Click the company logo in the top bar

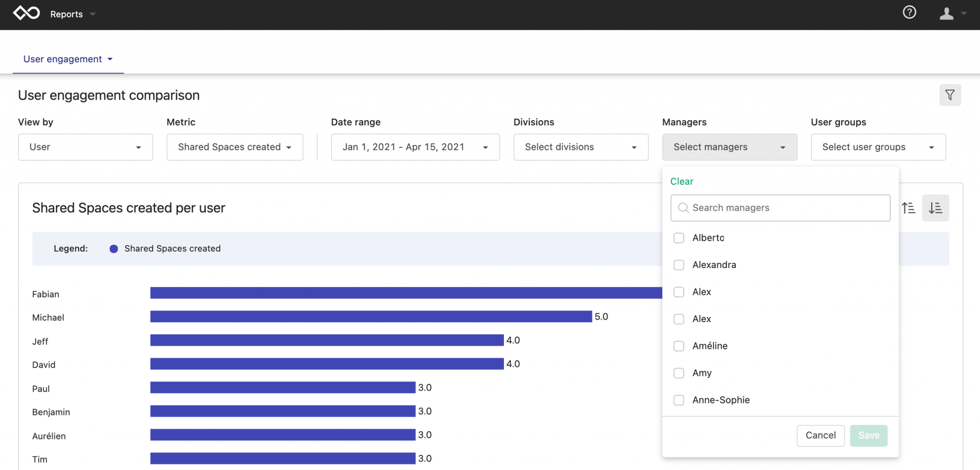(26, 12)
